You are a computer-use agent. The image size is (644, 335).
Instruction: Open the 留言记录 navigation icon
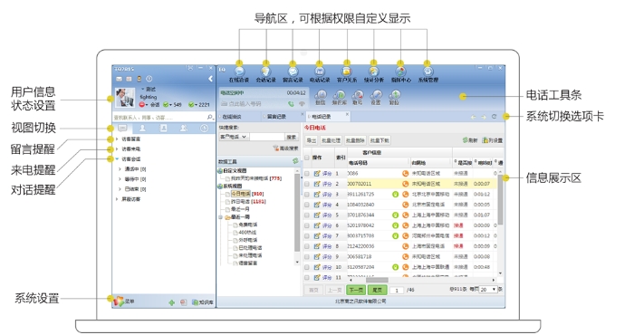click(x=293, y=72)
